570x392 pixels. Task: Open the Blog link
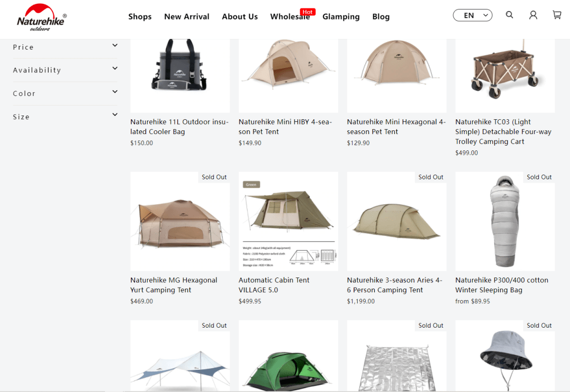381,16
